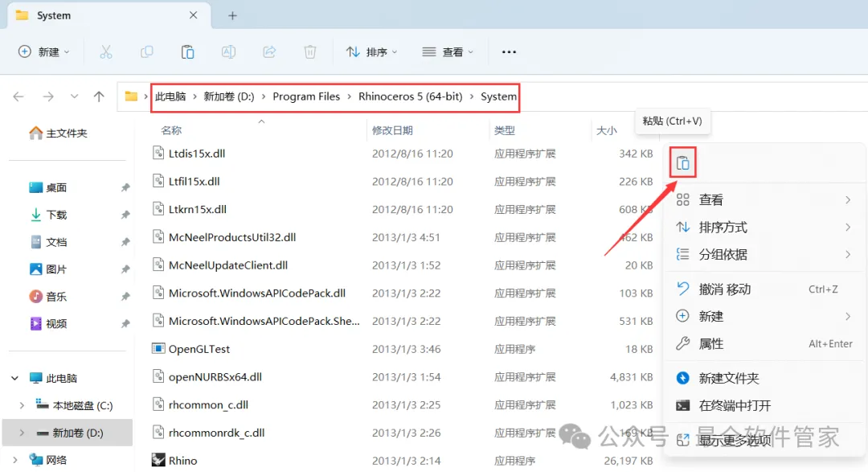The image size is (868, 472).
Task: Click 此电脑 in the address bar
Action: point(170,96)
